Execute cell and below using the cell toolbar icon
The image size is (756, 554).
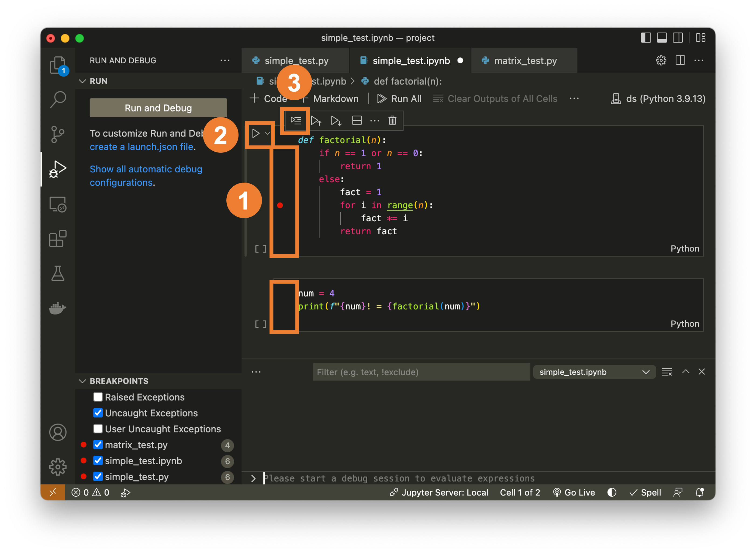click(336, 120)
